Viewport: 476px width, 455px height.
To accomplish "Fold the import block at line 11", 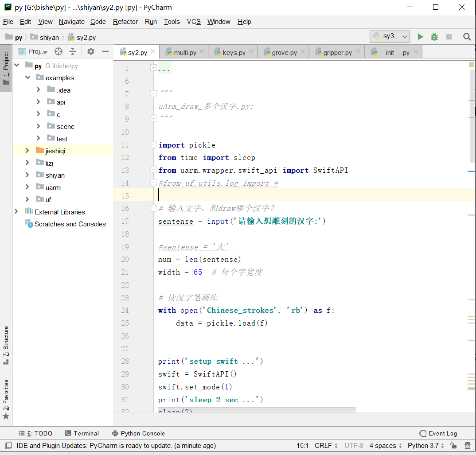I will [153, 145].
